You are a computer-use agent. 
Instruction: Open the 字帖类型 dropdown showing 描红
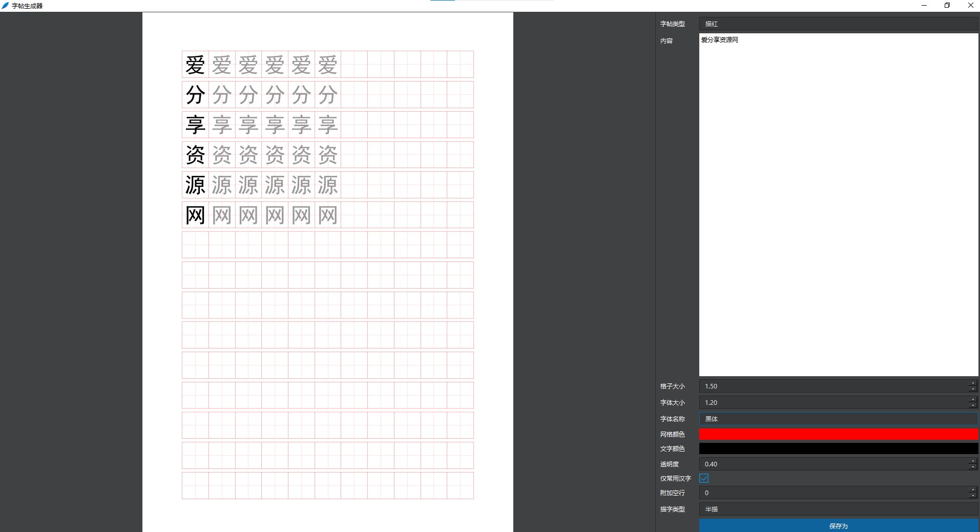838,24
